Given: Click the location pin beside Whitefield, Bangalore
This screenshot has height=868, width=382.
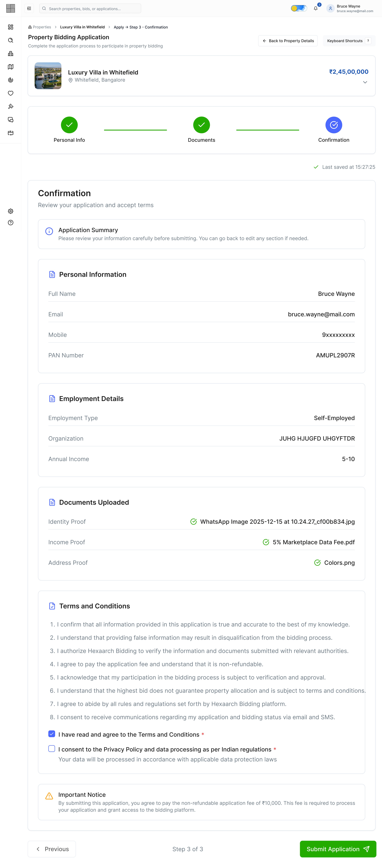Looking at the screenshot, I should [71, 80].
